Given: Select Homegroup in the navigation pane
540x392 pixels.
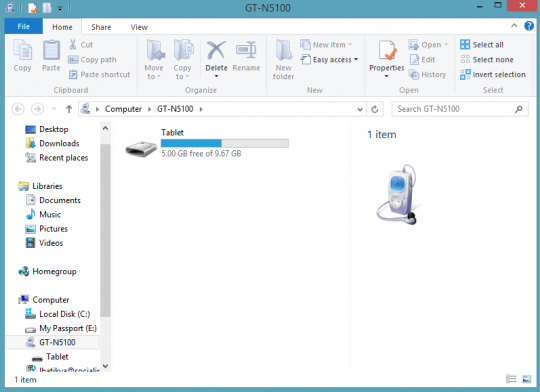Looking at the screenshot, I should point(48,271).
